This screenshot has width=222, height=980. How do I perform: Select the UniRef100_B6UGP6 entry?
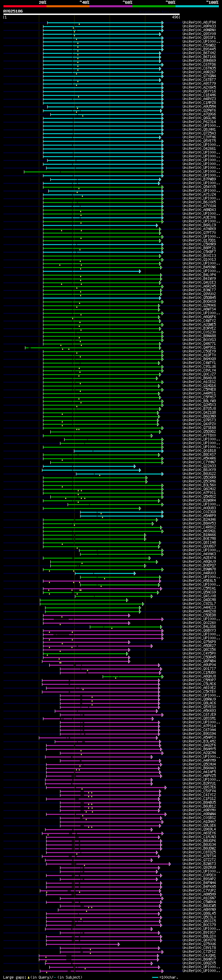tap(199, 841)
